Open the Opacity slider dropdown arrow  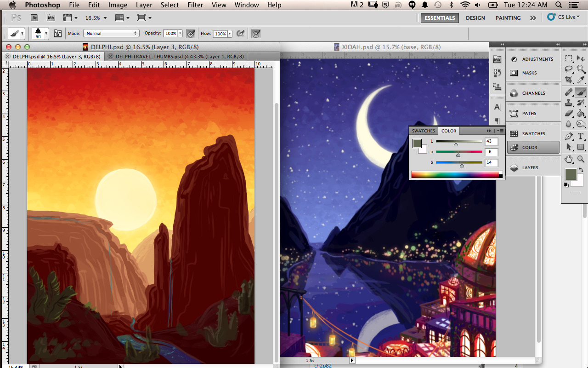(x=180, y=34)
